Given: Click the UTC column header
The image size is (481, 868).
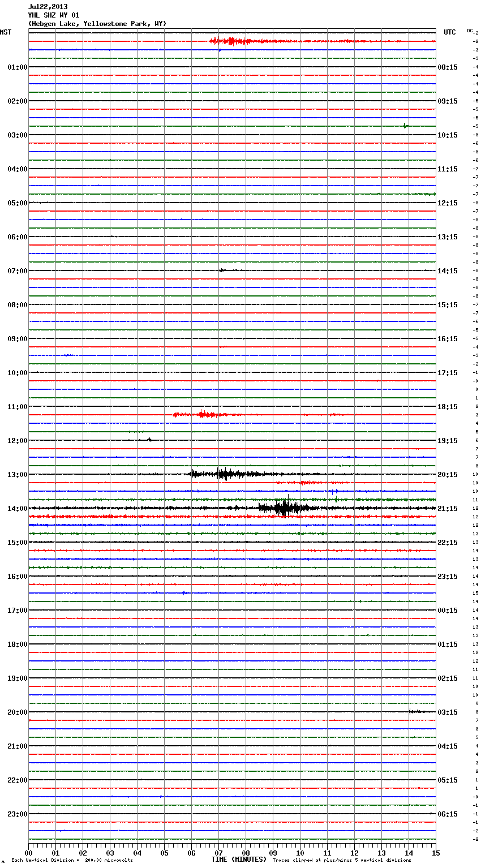Looking at the screenshot, I should (450, 32).
